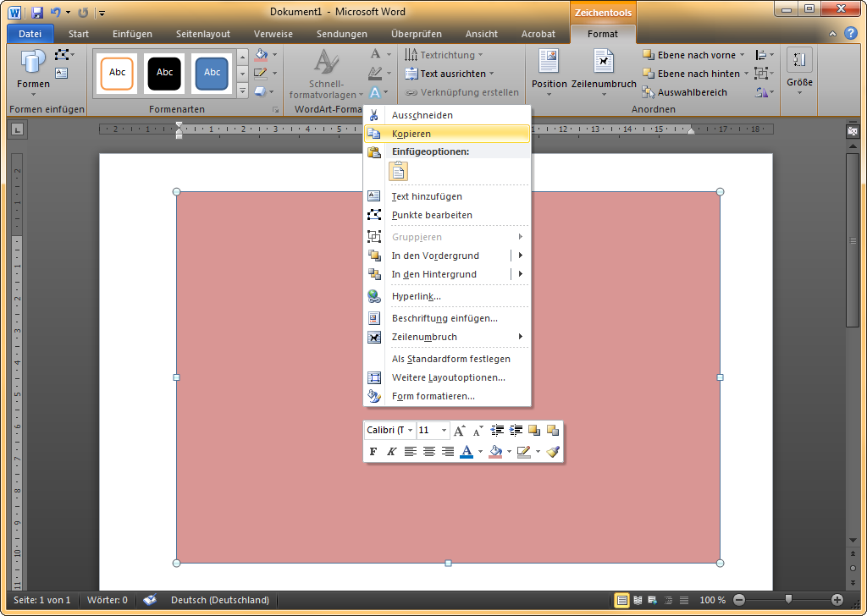Click the Position icon in Anordnen group
This screenshot has height=616, width=867.
tap(549, 69)
